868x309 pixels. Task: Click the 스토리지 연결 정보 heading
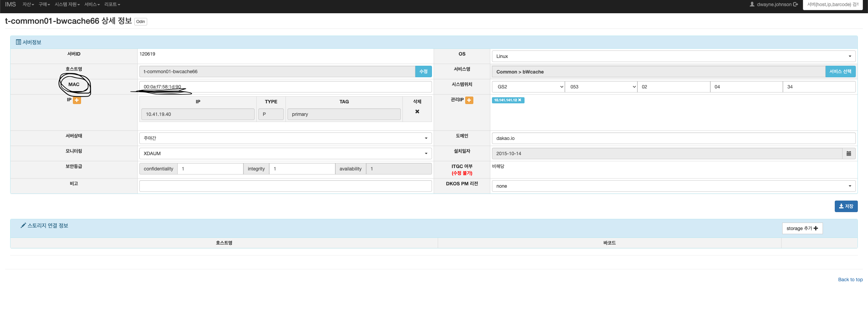point(48,226)
